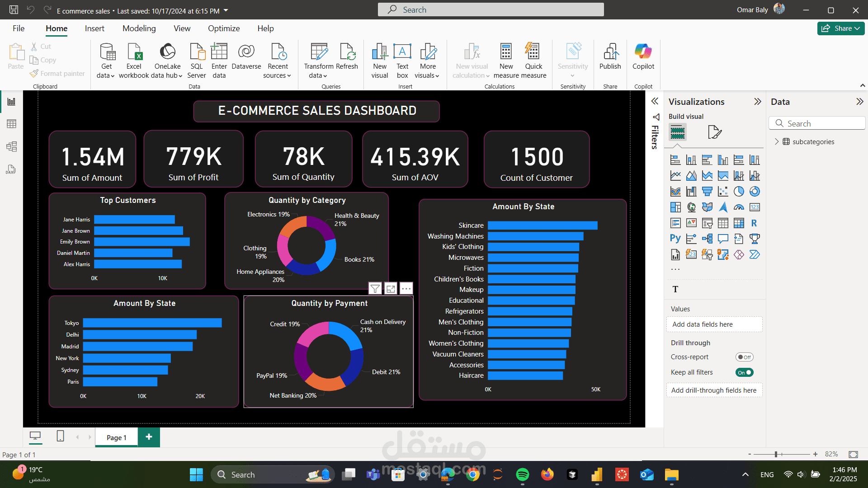Viewport: 868px width, 488px height.
Task: Switch to Table view in left sidebar
Action: pyautogui.click(x=12, y=124)
